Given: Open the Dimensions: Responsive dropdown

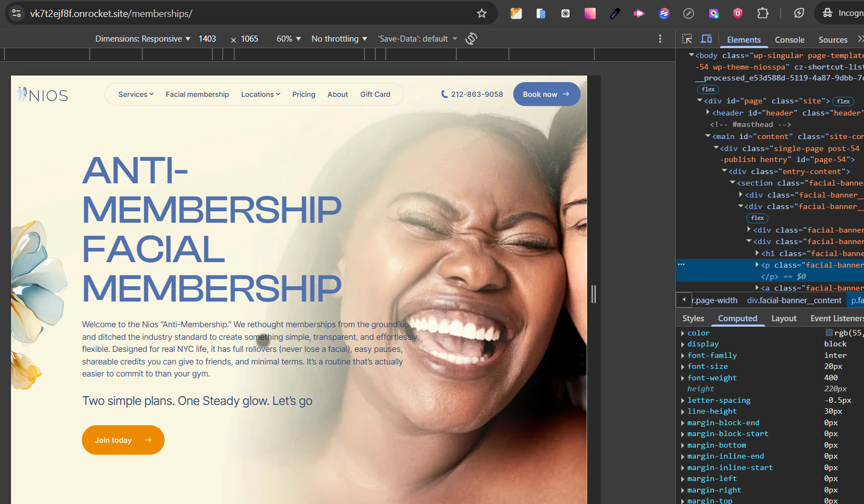Looking at the screenshot, I should coord(143,39).
